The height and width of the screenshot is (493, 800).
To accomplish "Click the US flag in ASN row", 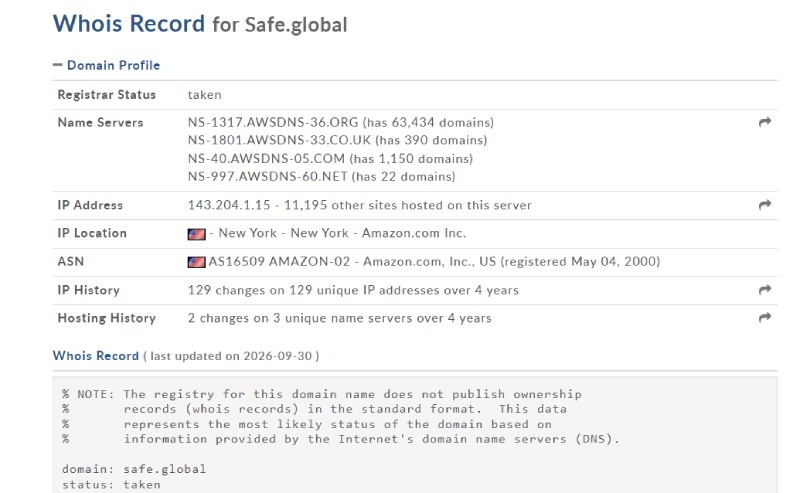I will tap(196, 262).
